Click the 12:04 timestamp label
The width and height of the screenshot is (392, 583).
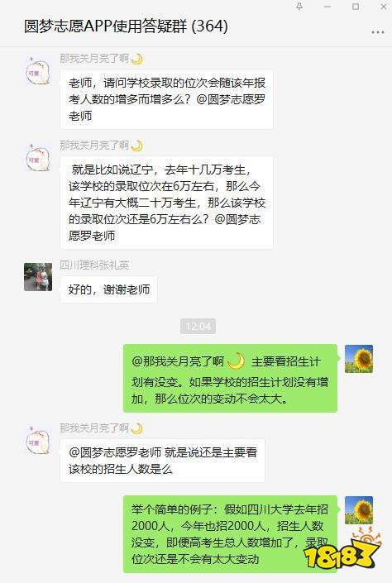(198, 327)
